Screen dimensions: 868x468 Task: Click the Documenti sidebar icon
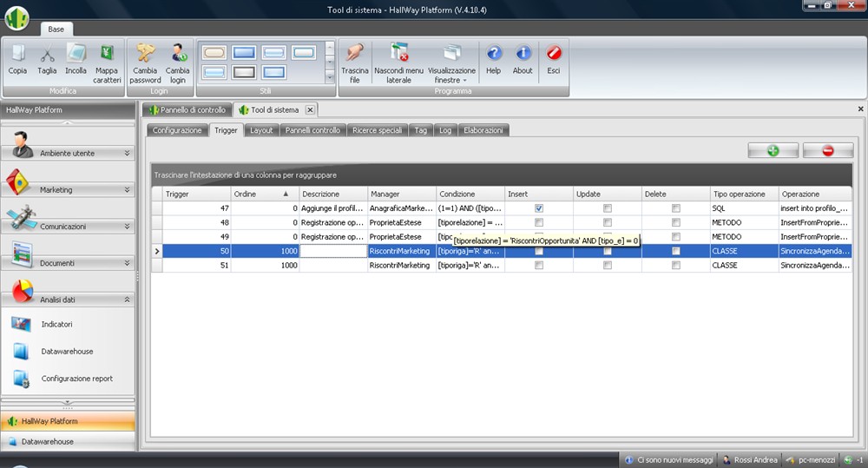tap(23, 254)
